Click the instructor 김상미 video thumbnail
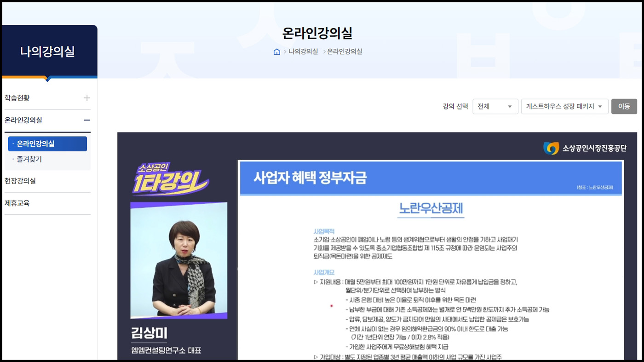This screenshot has height=362, width=644. [179, 260]
